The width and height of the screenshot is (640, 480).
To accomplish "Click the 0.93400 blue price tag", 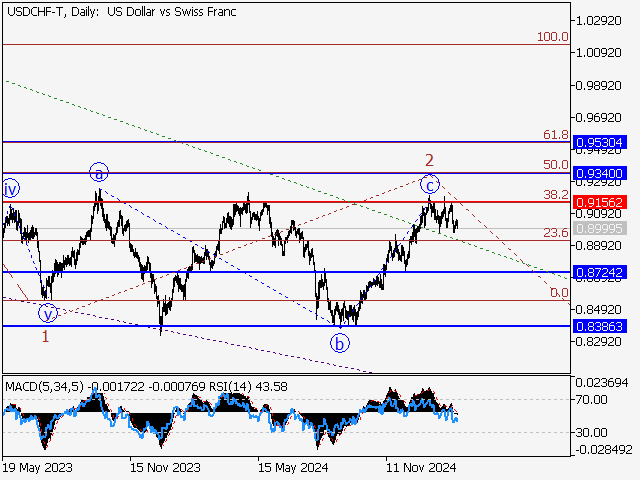I will (600, 173).
